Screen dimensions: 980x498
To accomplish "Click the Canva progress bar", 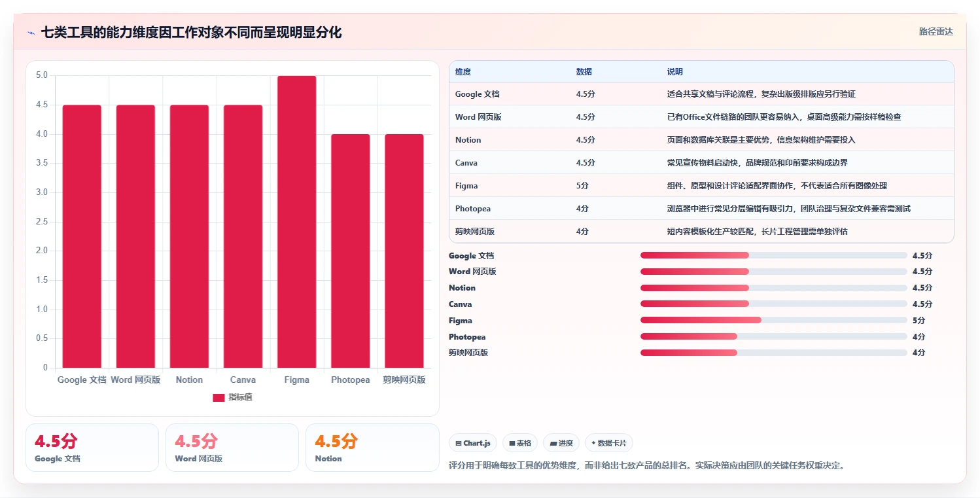I will [x=774, y=304].
